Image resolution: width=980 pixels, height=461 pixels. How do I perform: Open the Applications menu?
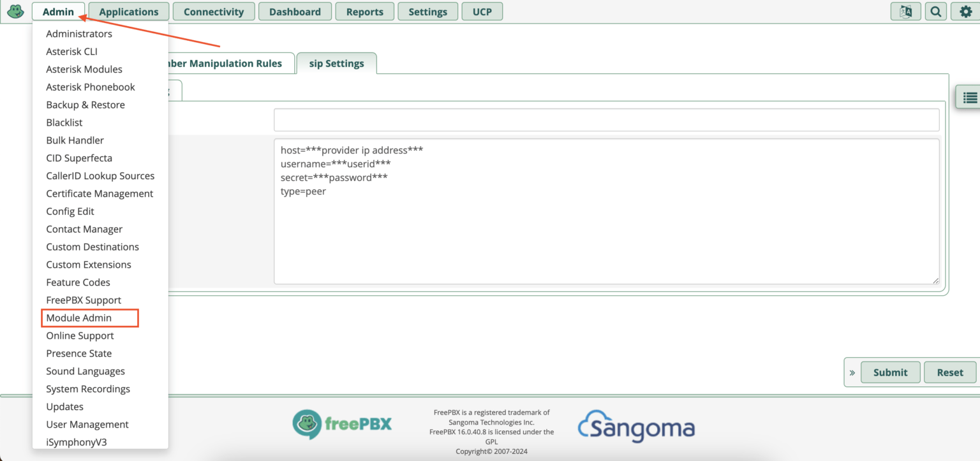coord(129,11)
